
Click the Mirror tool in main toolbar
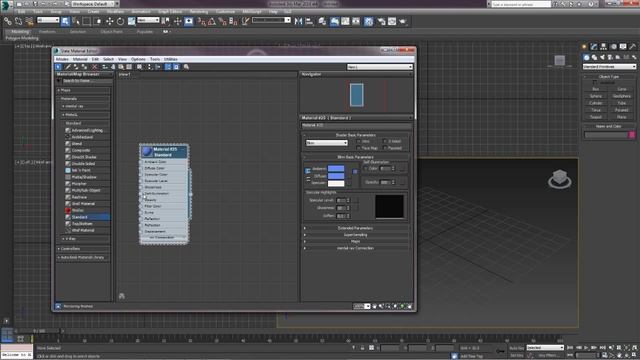point(298,21)
